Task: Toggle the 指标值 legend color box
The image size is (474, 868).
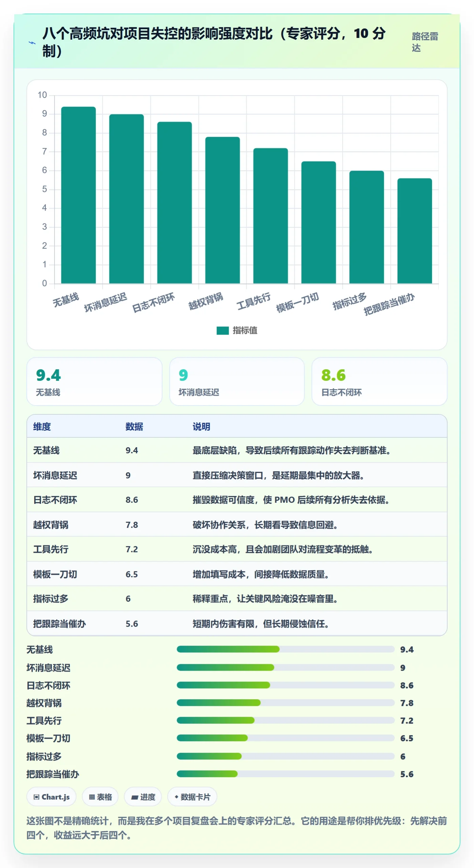Action: [223, 331]
